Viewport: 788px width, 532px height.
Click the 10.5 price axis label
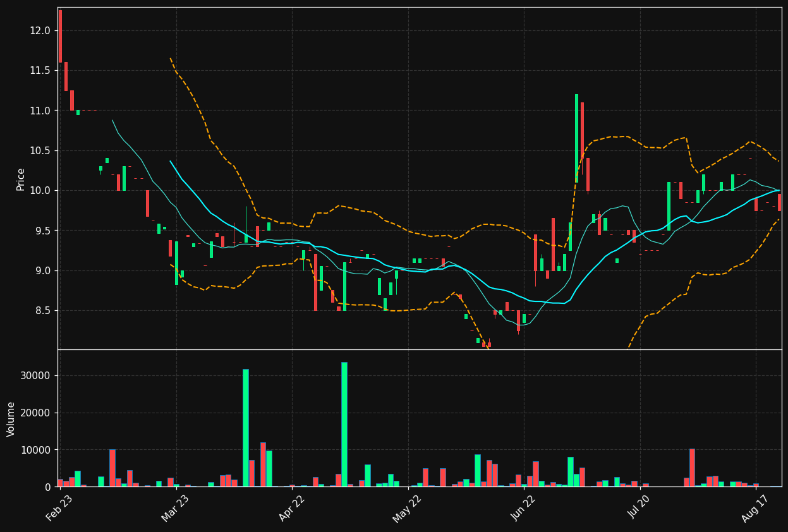pyautogui.click(x=39, y=150)
